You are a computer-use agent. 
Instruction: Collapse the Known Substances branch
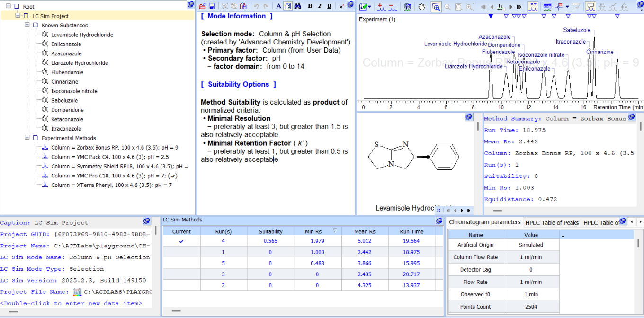point(27,25)
